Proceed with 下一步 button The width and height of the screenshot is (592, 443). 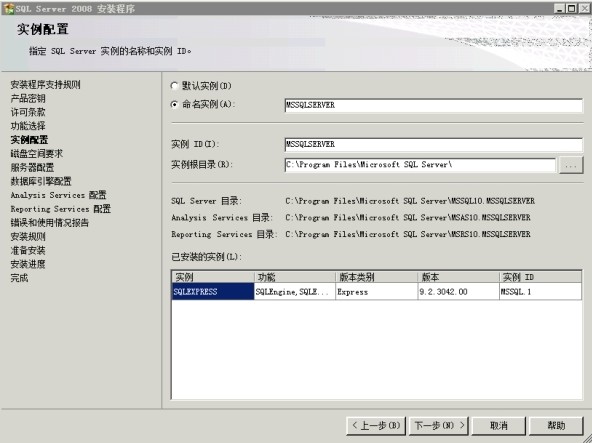pyautogui.click(x=439, y=426)
